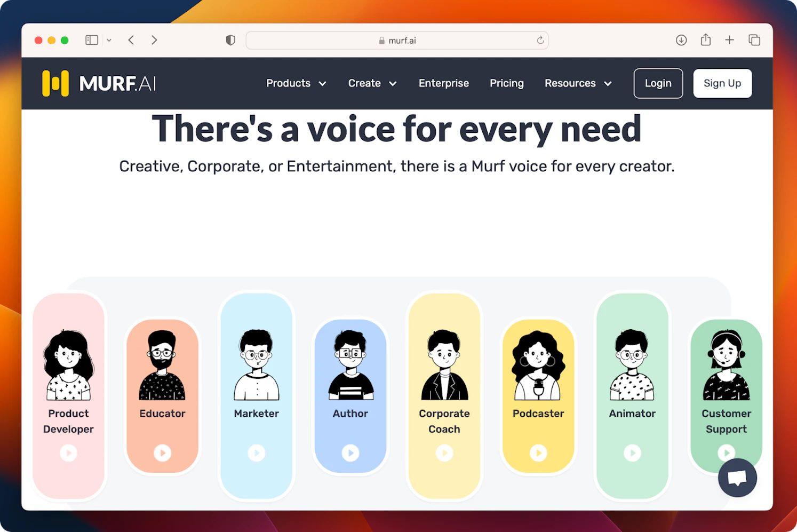The height and width of the screenshot is (532, 797).
Task: Click the "Marketer" label
Action: coord(257,414)
